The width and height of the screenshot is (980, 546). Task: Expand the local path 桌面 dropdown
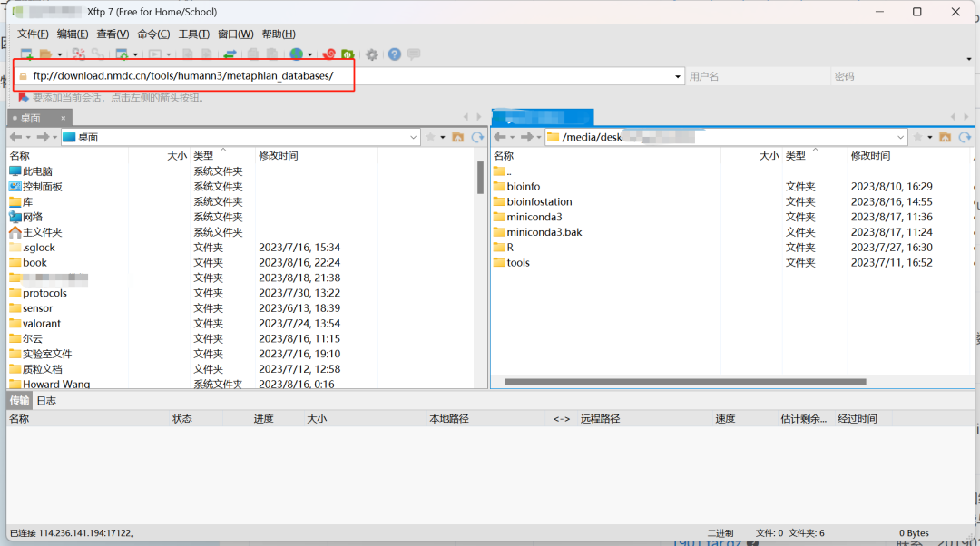[413, 138]
